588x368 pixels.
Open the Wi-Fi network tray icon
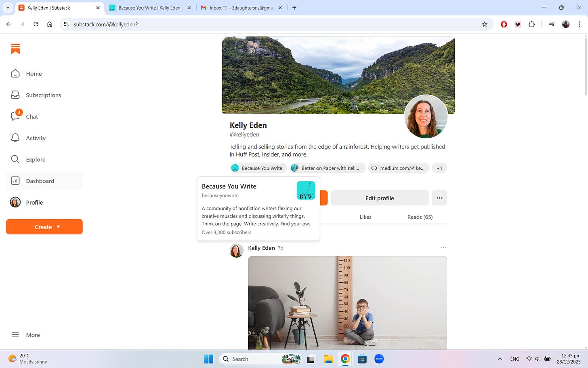pyautogui.click(x=529, y=359)
